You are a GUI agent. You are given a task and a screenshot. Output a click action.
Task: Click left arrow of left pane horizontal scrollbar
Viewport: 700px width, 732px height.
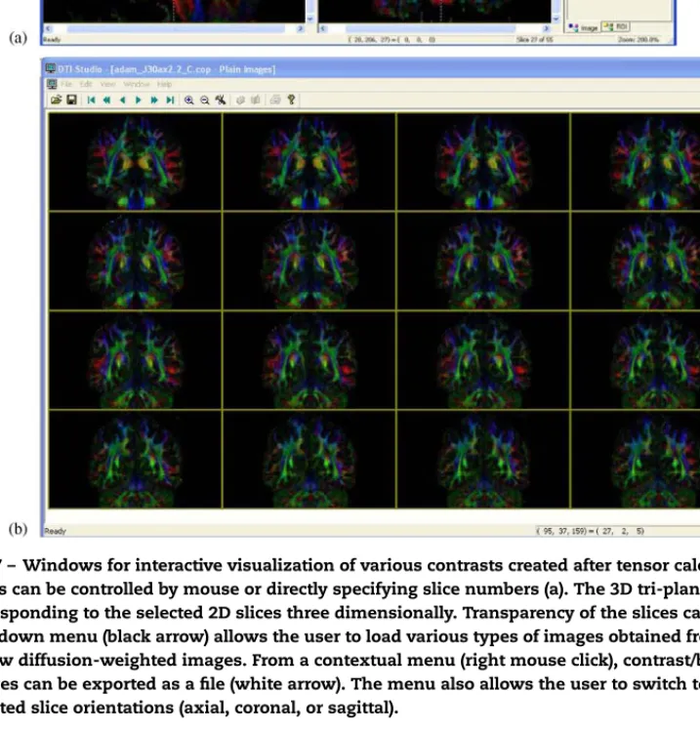pyautogui.click(x=48, y=29)
